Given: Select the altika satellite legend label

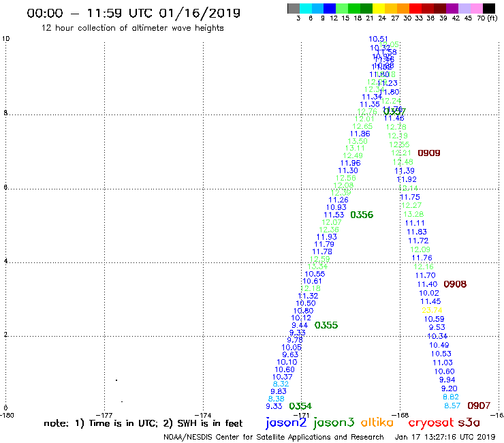Looking at the screenshot, I should [x=377, y=423].
